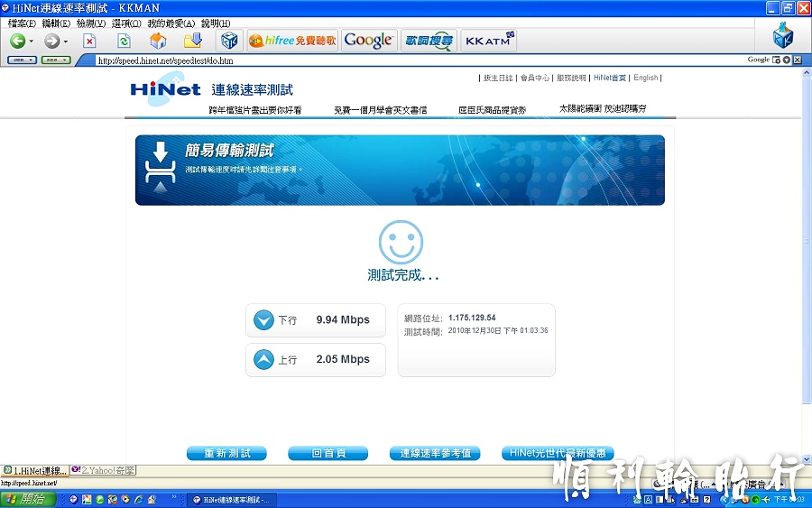Open the green-bordered dropdown left of address bar
812x508 pixels.
(x=56, y=60)
